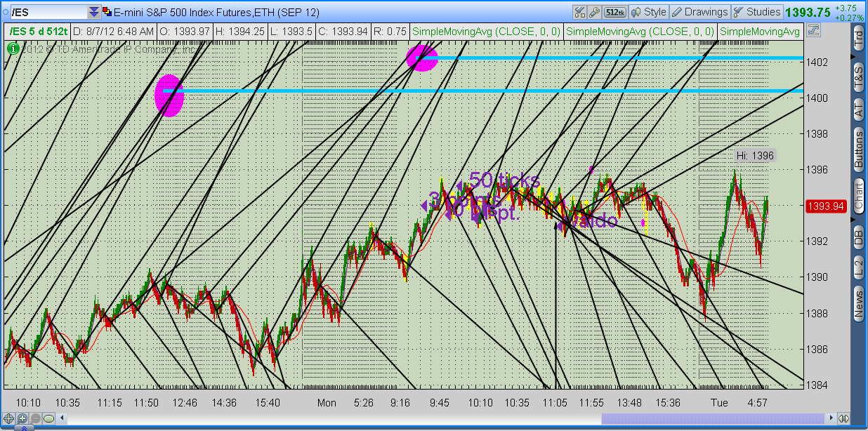
Task: Select the Buttons sidebar tab
Action: [x=858, y=149]
